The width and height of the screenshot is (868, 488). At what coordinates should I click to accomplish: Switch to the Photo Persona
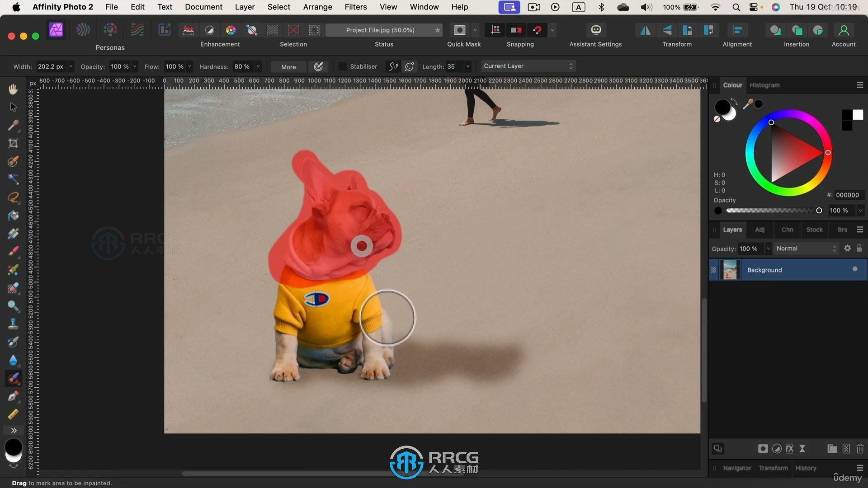pyautogui.click(x=56, y=30)
